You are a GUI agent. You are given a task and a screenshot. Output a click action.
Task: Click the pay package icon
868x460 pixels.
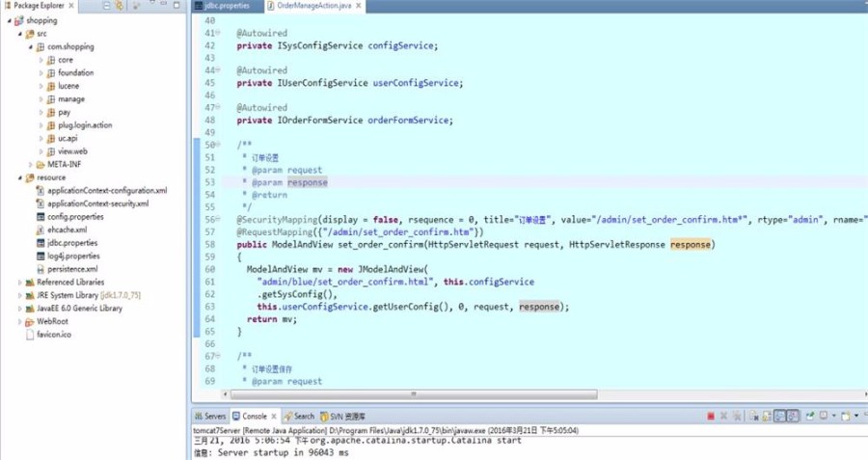[51, 113]
